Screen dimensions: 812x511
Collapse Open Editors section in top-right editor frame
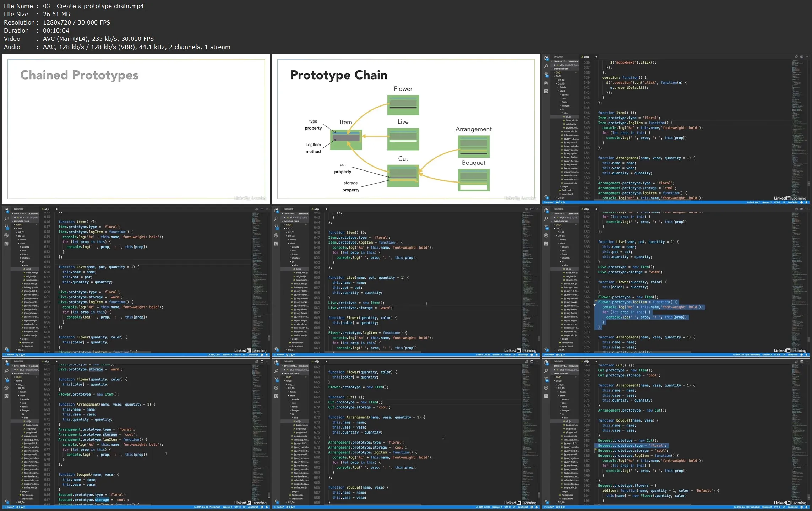point(560,61)
